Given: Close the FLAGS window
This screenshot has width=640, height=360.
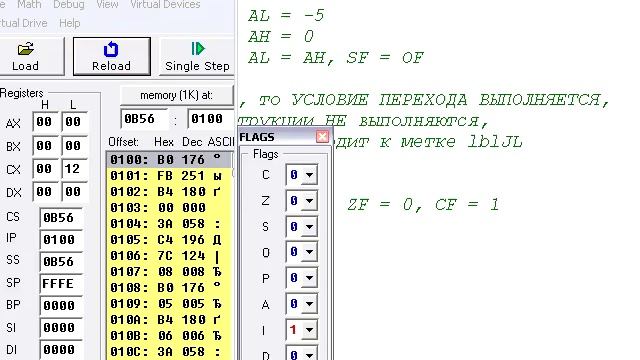Looking at the screenshot, I should point(322,136).
